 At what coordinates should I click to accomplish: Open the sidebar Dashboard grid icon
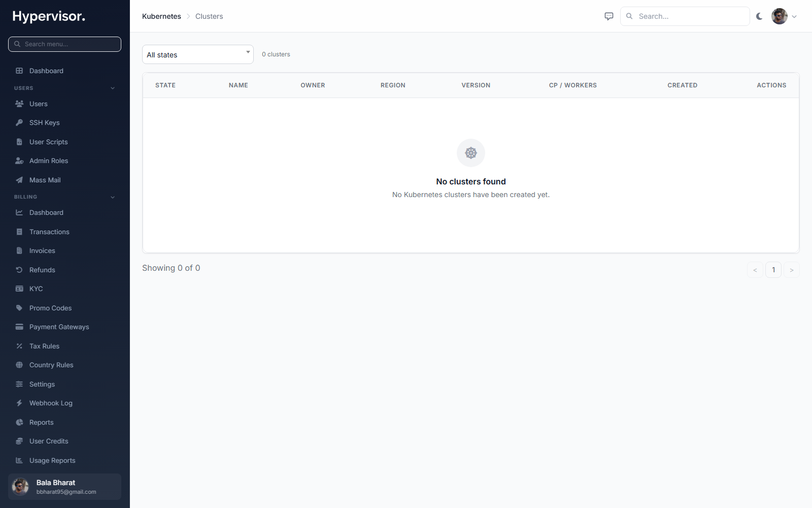click(19, 71)
